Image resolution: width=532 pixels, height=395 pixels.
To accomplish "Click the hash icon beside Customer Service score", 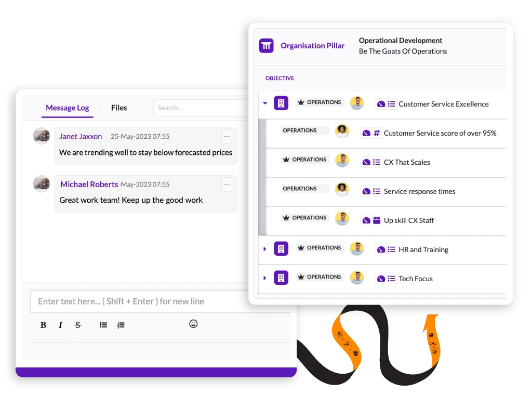I will [x=377, y=133].
